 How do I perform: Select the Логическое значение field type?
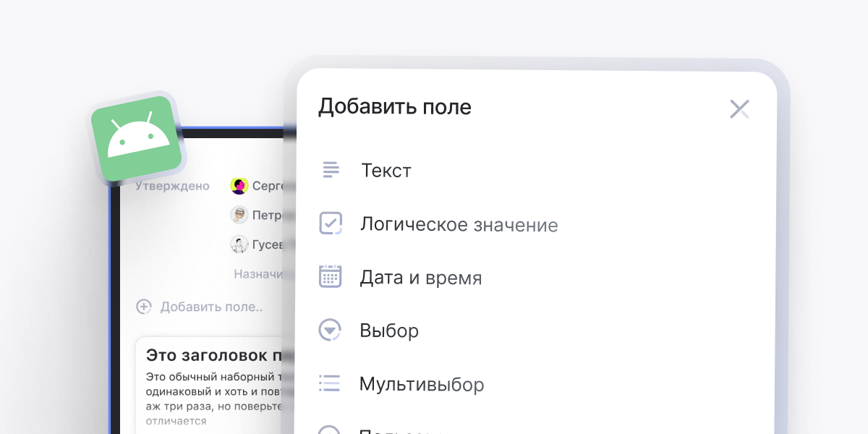click(x=460, y=224)
